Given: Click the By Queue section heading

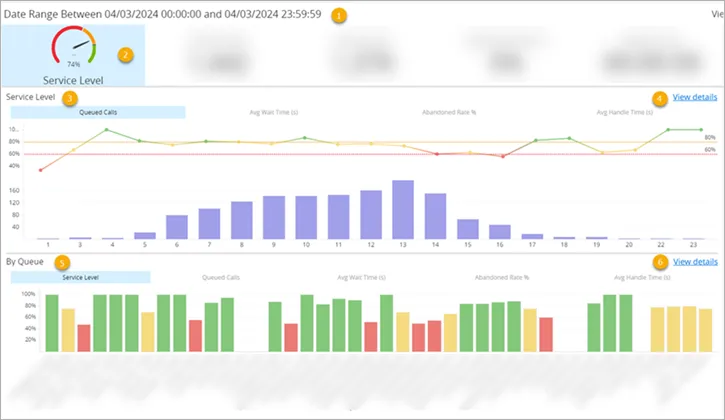Looking at the screenshot, I should tap(25, 262).
